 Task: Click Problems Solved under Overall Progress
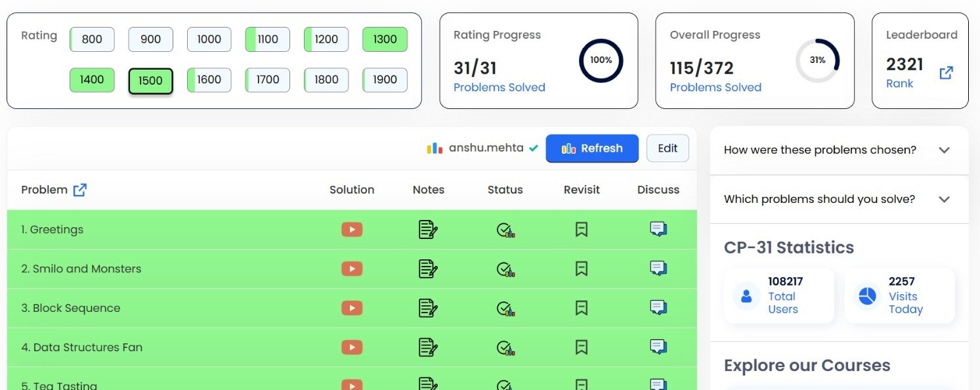(x=715, y=87)
